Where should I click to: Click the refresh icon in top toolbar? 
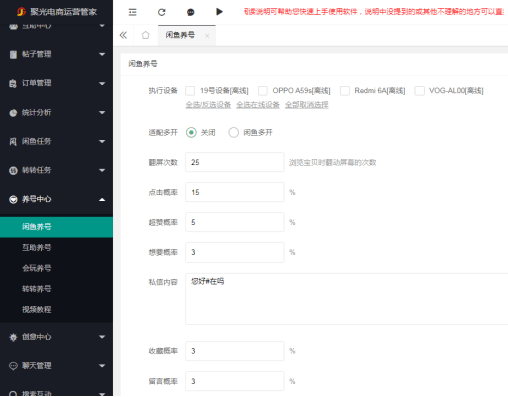[x=162, y=12]
